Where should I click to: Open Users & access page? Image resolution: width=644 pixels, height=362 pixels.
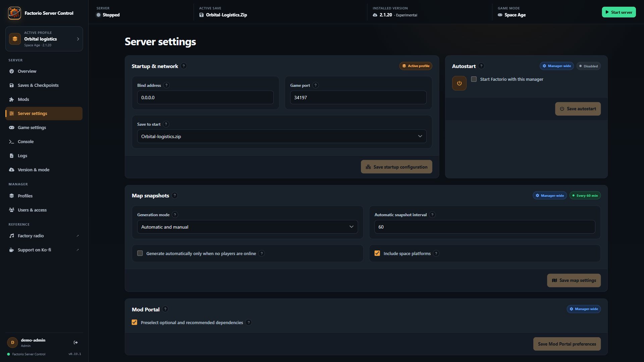point(44,210)
